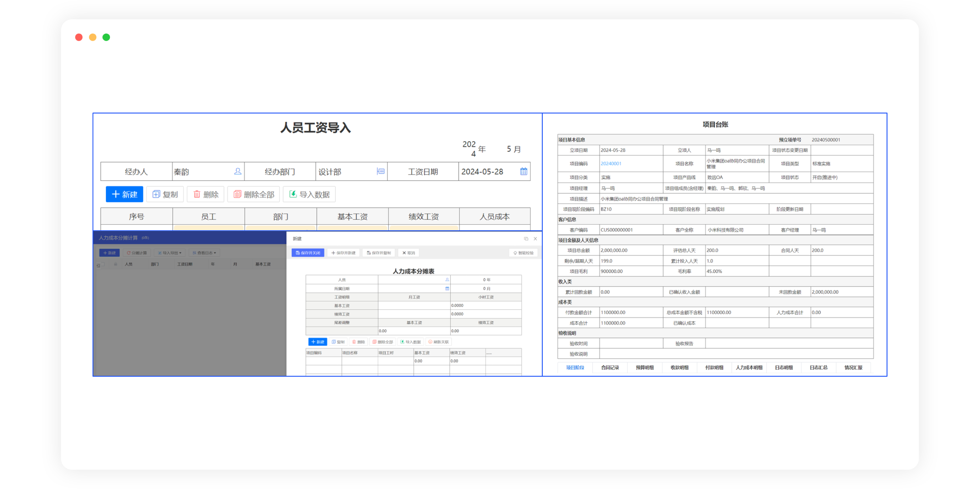Switch to the 预算明细 tab
Viewport: 980px width, 489px height.
click(x=645, y=368)
